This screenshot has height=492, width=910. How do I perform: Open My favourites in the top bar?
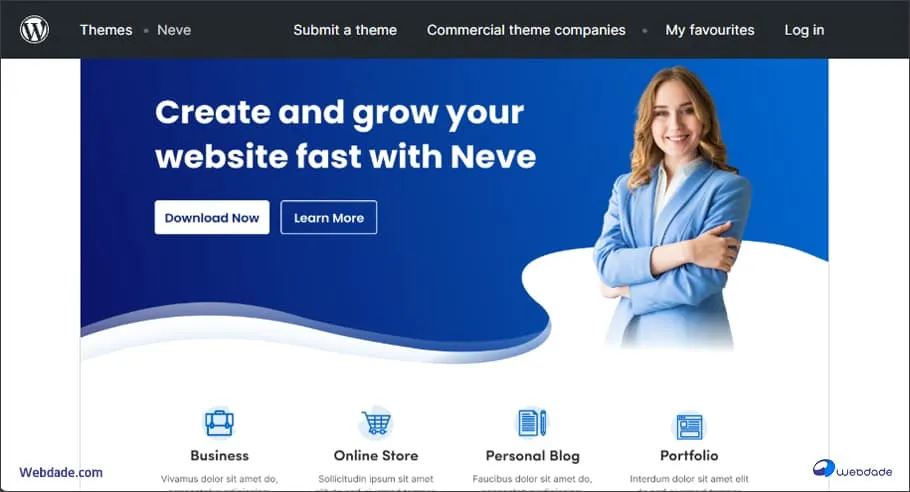[710, 30]
